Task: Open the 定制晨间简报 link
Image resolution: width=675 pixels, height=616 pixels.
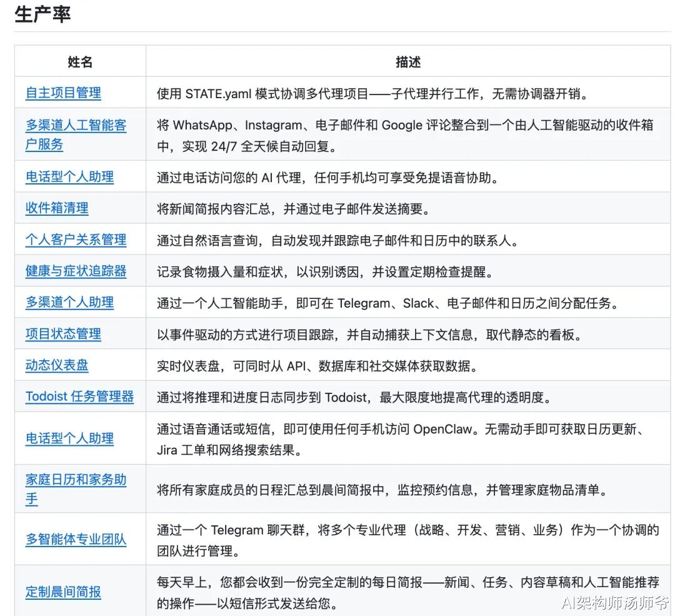Action: click(62, 592)
